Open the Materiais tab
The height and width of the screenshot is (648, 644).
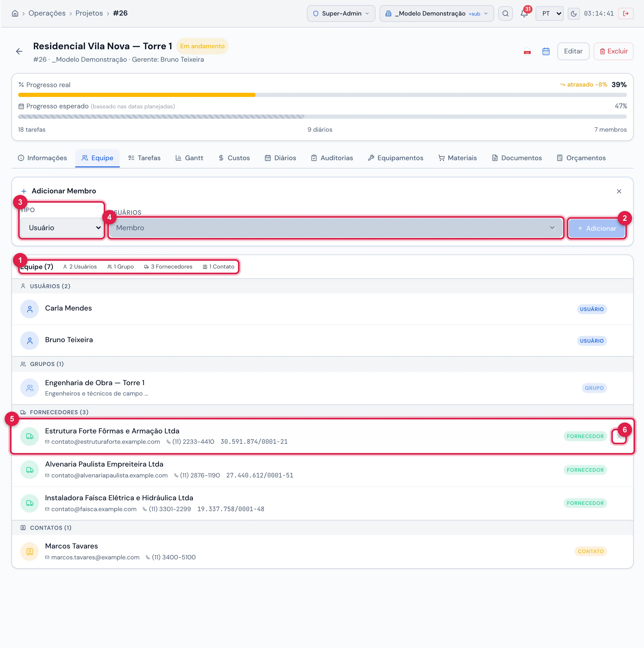pos(458,158)
